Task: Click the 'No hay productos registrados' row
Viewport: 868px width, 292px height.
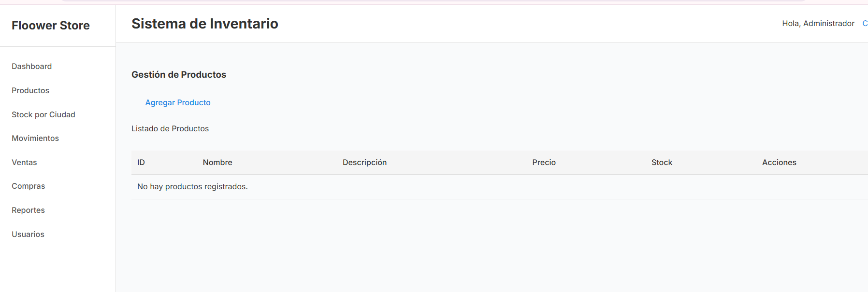Action: (192, 187)
